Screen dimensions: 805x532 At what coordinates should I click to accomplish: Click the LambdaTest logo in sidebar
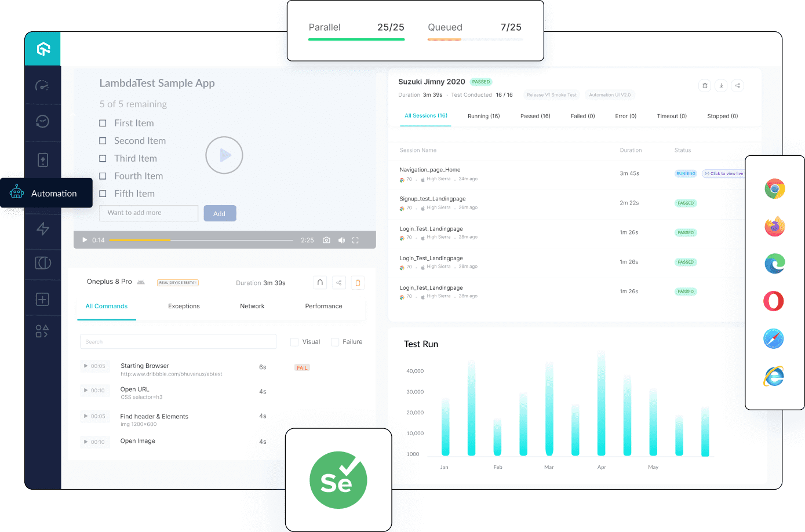[x=43, y=49]
